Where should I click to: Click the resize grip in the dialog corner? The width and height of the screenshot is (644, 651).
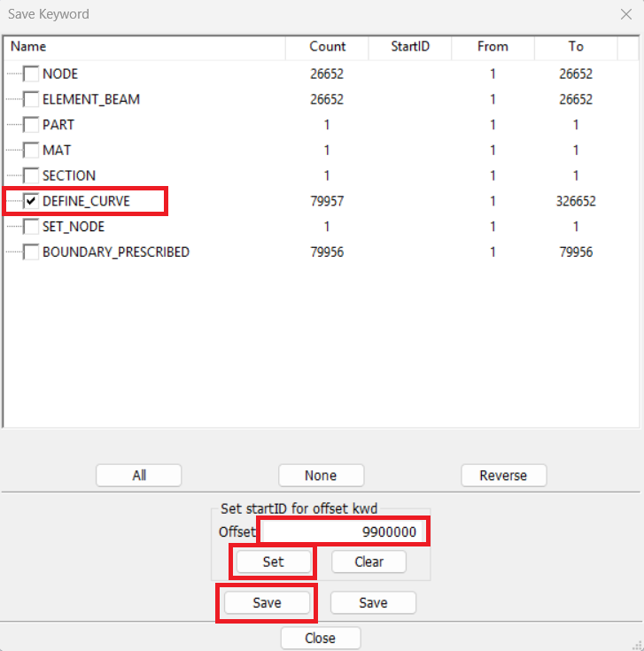pyautogui.click(x=638, y=645)
